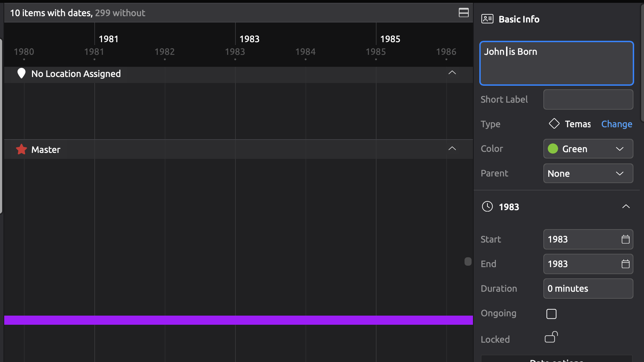Click the 1982 year marker on ruler
The width and height of the screenshot is (644, 362).
[x=165, y=52]
